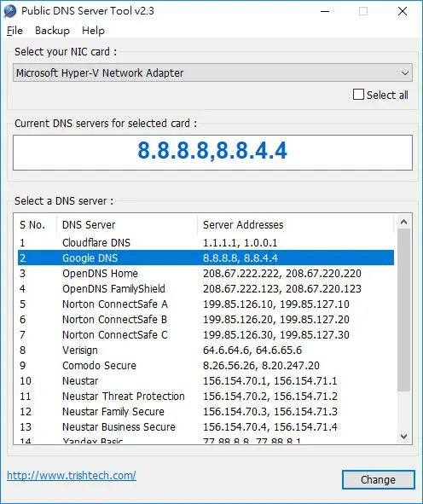Open the File menu
This screenshot has height=504, width=423.
pos(14,31)
